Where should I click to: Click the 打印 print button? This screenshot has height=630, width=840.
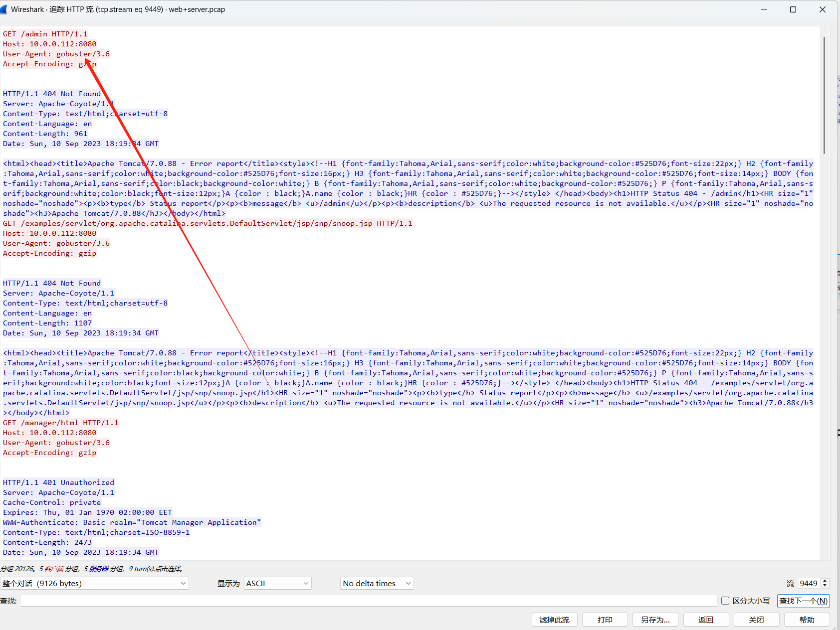tap(605, 620)
